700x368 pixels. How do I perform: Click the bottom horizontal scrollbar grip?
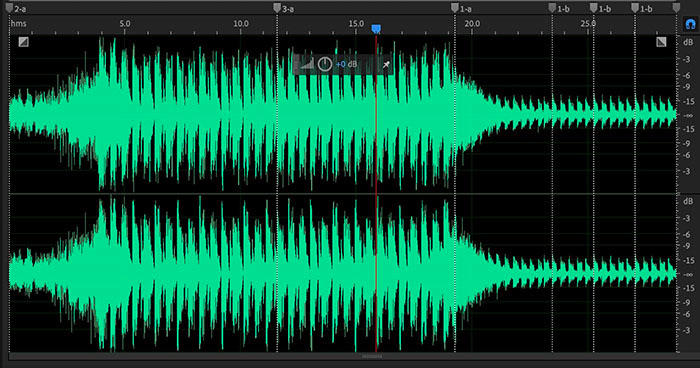pos(372,356)
